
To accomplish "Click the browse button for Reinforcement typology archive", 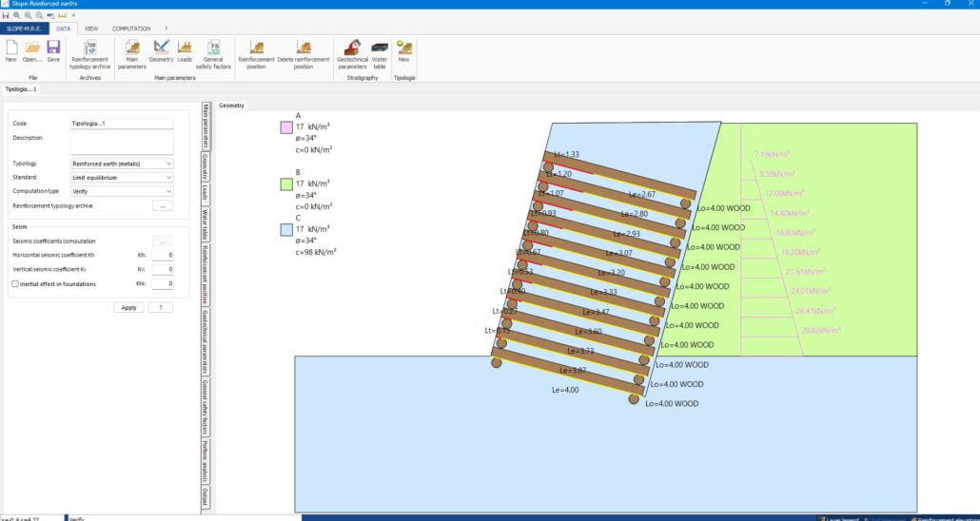I will (x=163, y=205).
